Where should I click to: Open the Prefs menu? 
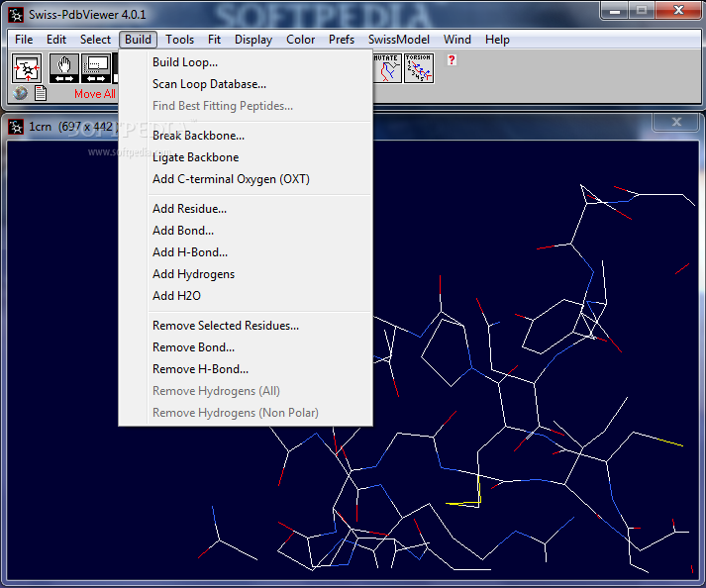pyautogui.click(x=342, y=40)
